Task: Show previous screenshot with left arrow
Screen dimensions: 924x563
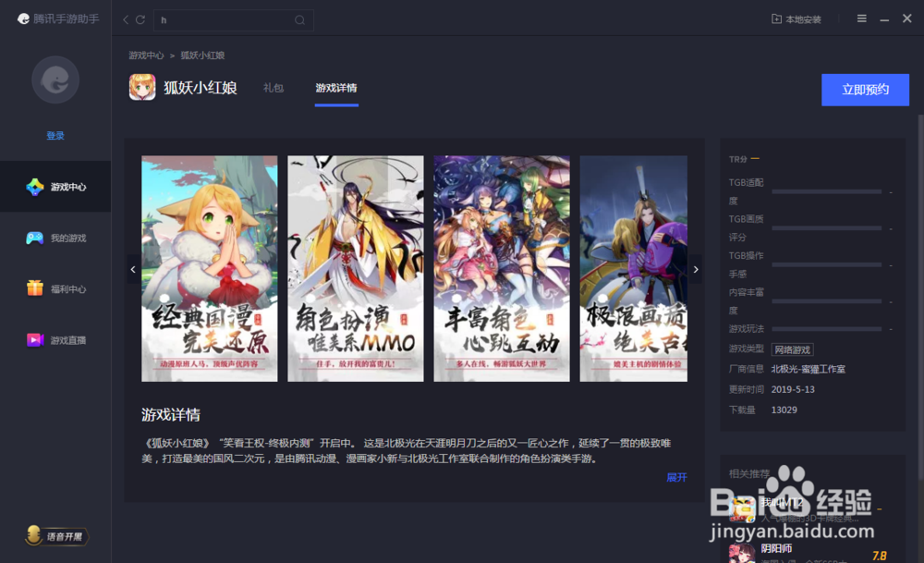Action: 133,269
